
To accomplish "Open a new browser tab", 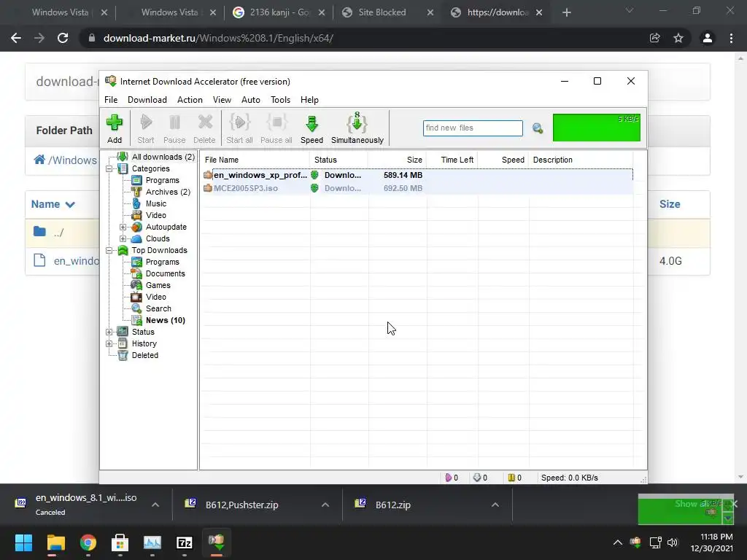I will [566, 12].
